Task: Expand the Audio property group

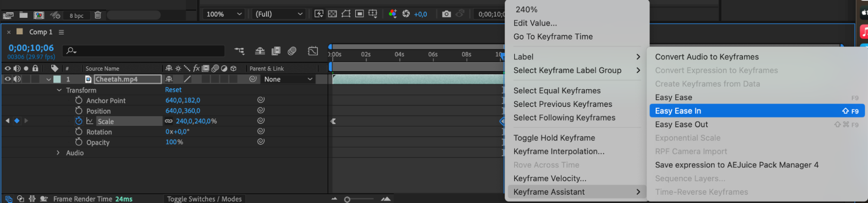Action: [x=58, y=153]
